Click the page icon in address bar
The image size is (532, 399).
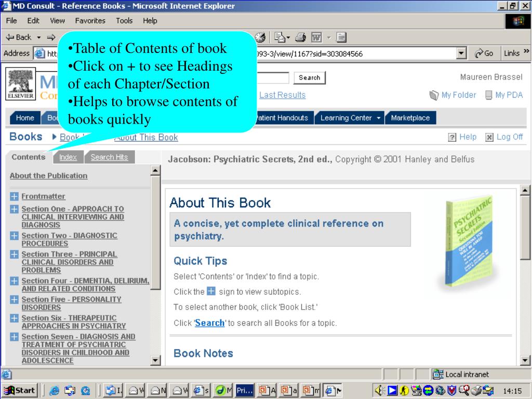pos(39,54)
